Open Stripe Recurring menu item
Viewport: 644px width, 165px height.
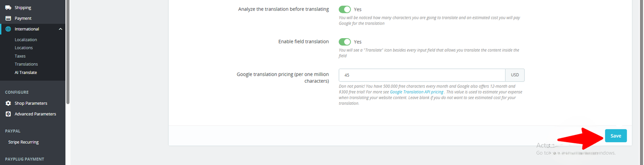coord(23,142)
